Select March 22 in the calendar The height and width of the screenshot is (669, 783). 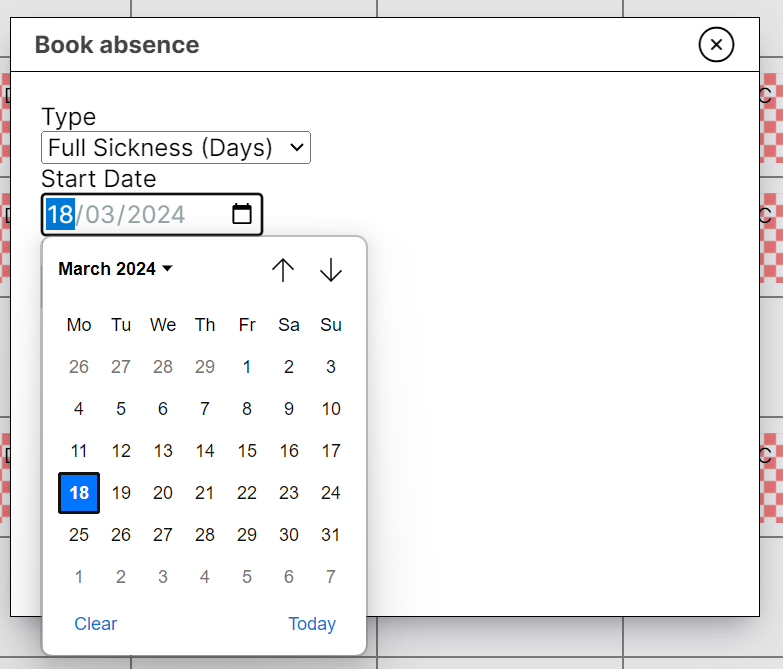247,493
